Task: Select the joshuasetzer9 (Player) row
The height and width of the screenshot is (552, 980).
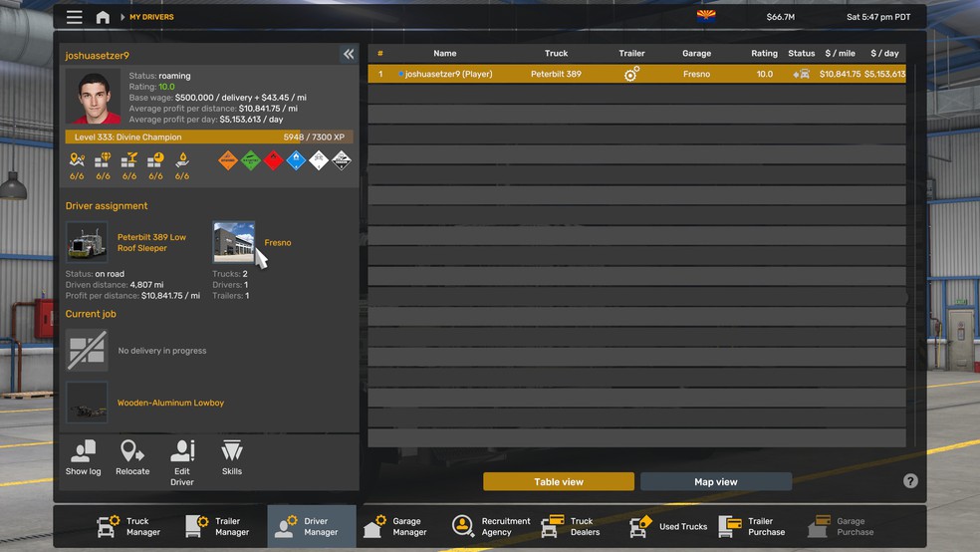Action: pos(636,74)
